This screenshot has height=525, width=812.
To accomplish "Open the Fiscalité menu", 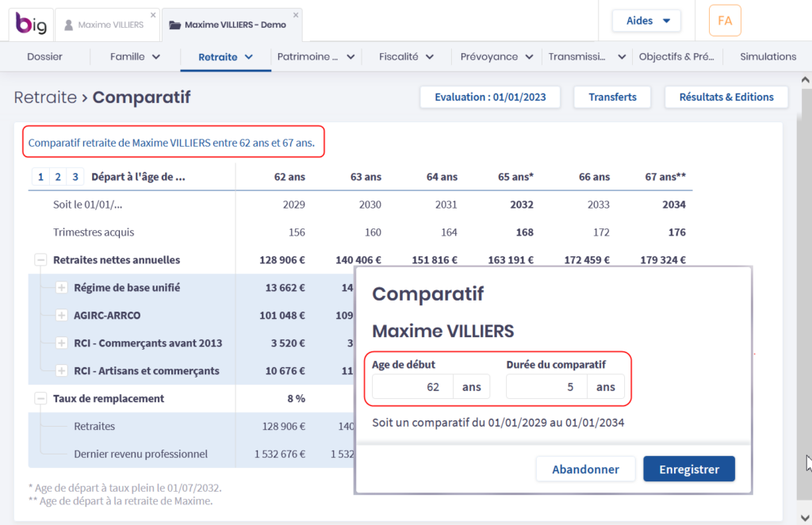I will tap(406, 57).
